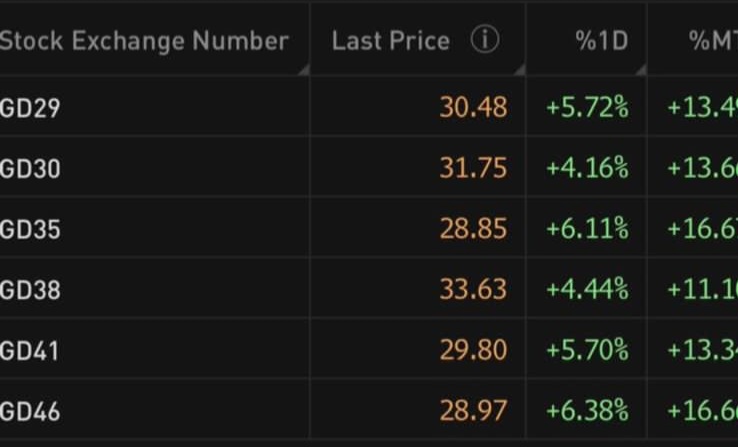Screen dimensions: 738x447
Task: Select the GD41 ticker
Action: [x=30, y=351]
